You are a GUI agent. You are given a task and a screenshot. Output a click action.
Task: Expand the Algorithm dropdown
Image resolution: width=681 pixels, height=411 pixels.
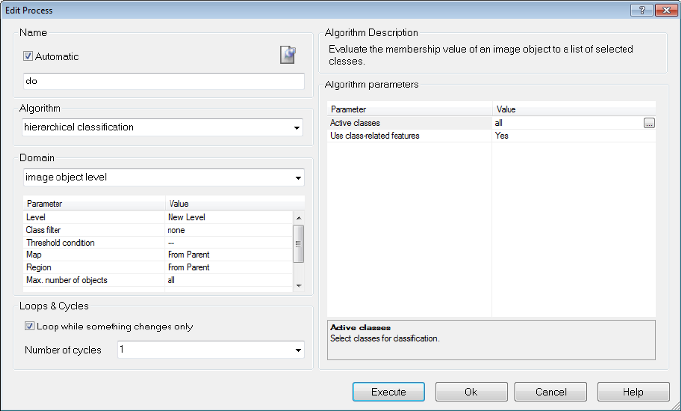[x=297, y=128]
